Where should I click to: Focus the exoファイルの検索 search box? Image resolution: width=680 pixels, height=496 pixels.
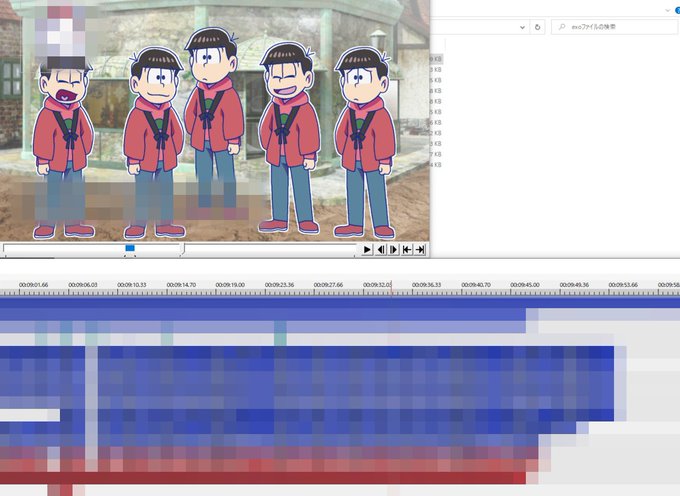(614, 27)
